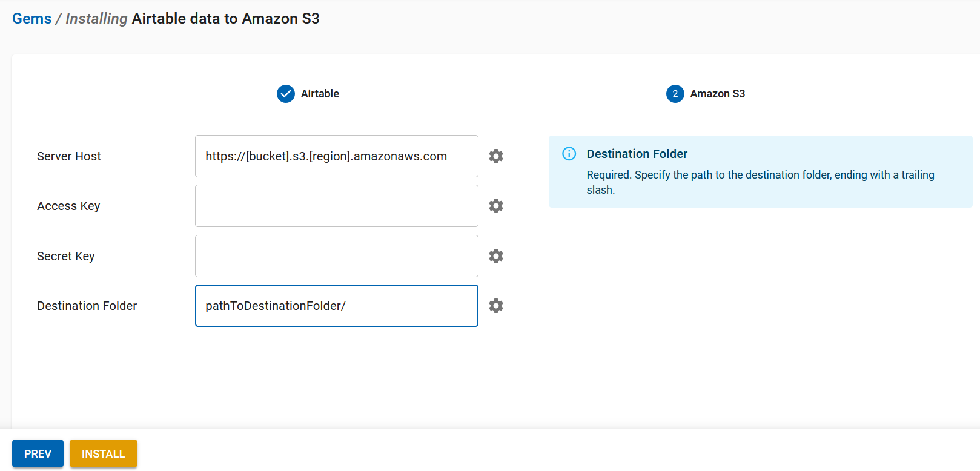This screenshot has height=471, width=980.
Task: Focus the Server Host URL field
Action: [x=336, y=156]
